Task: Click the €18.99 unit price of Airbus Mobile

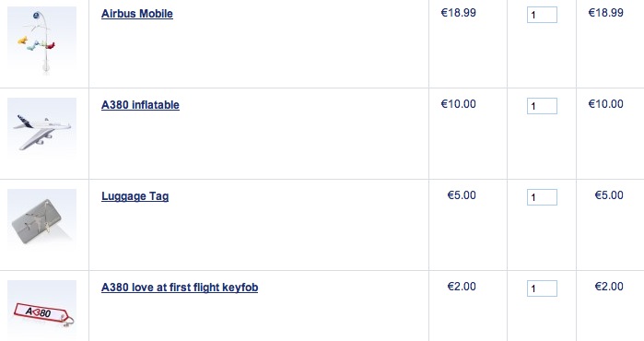Action: click(459, 13)
